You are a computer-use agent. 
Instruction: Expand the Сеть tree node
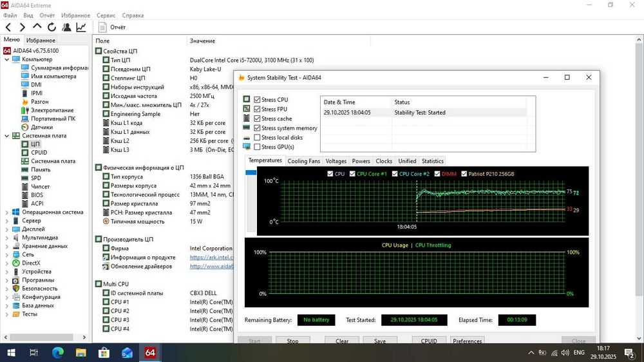pos(7,255)
